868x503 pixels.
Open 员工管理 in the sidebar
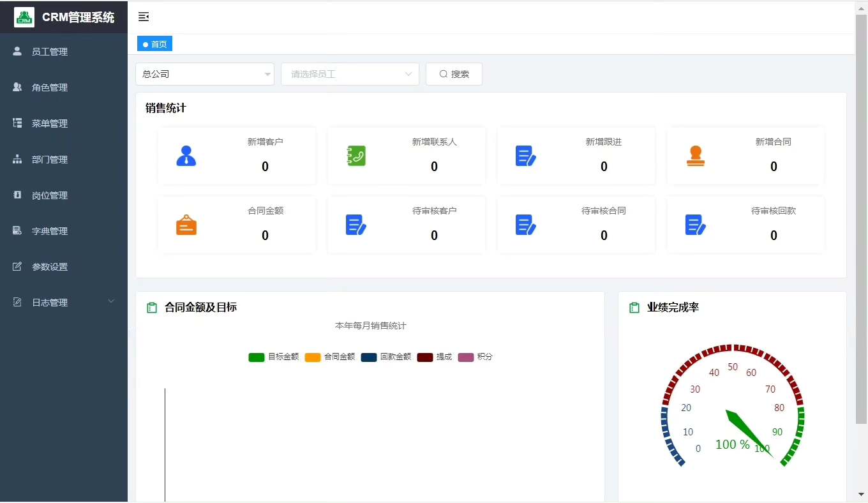pyautogui.click(x=64, y=52)
